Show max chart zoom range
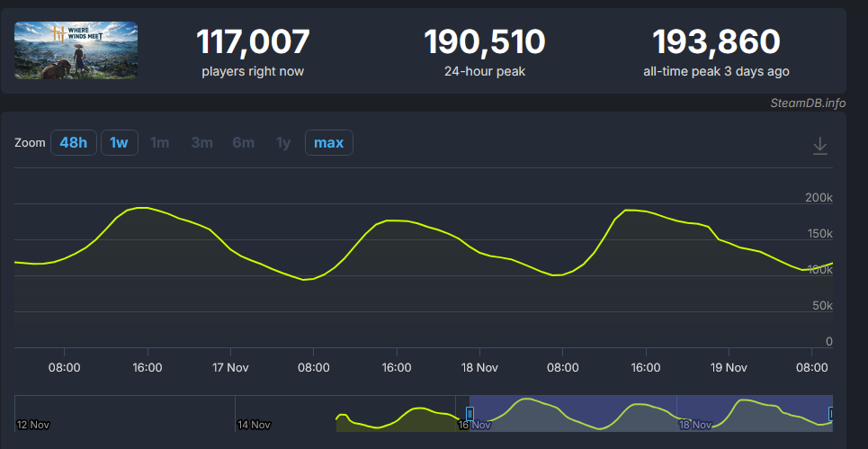The width and height of the screenshot is (868, 449). pos(329,143)
